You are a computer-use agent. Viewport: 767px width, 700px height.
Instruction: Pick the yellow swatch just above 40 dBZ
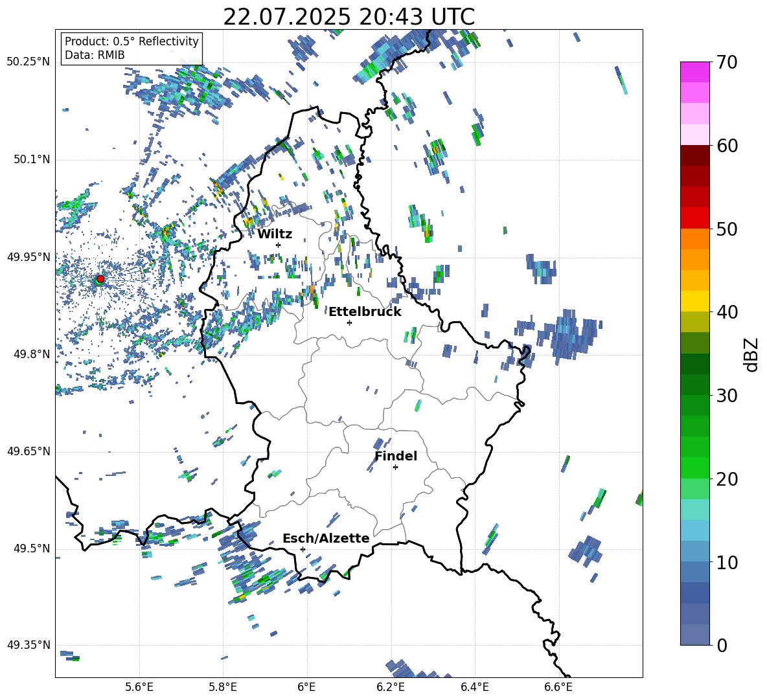pyautogui.click(x=694, y=301)
